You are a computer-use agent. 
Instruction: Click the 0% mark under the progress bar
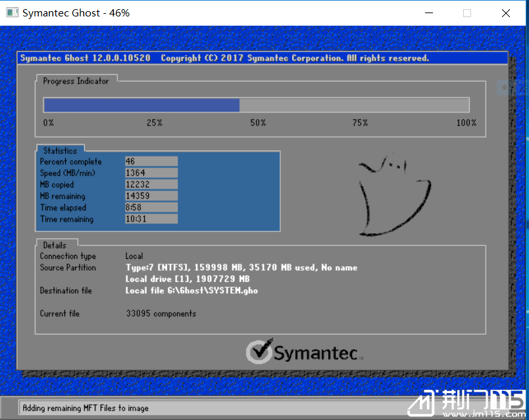48,123
